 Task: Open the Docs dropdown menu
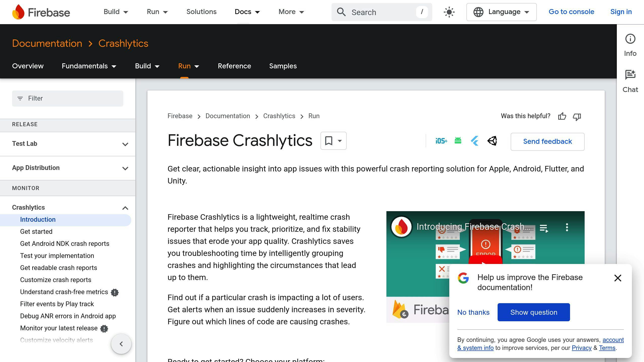click(x=247, y=12)
